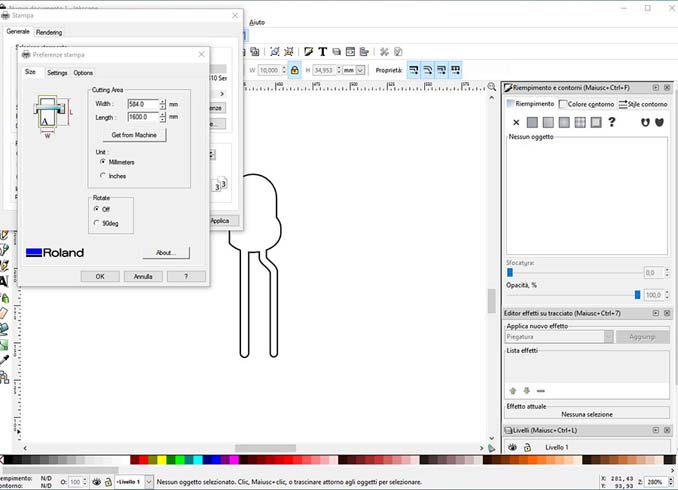Click the Annulla button
The image size is (678, 490).
pos(143,276)
